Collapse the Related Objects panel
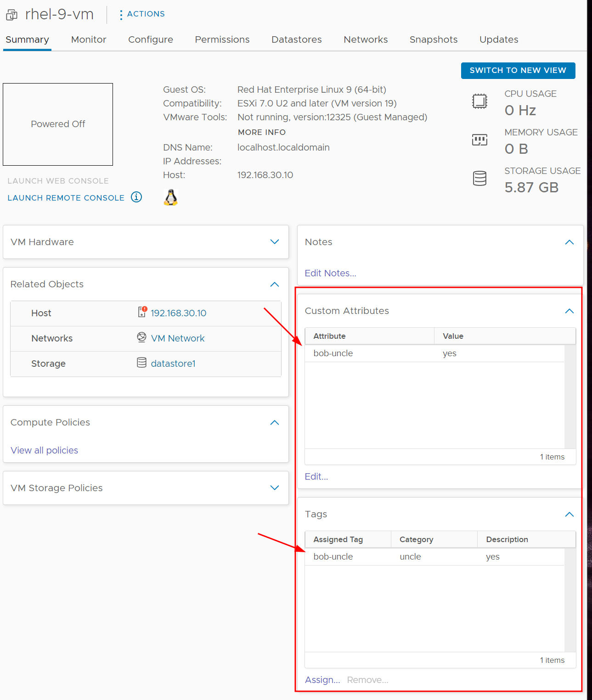Image resolution: width=592 pixels, height=700 pixels. click(x=275, y=285)
